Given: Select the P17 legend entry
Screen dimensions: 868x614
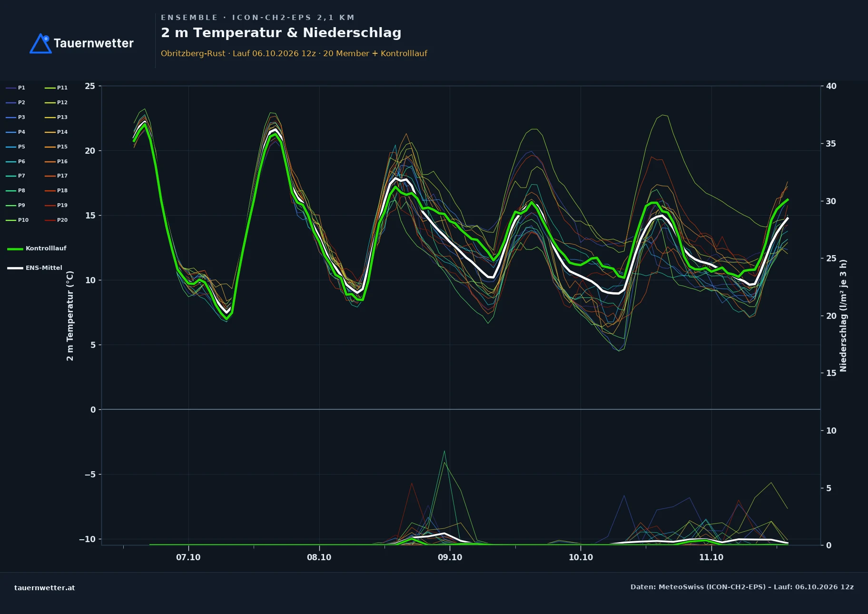Looking at the screenshot, I should coord(56,176).
